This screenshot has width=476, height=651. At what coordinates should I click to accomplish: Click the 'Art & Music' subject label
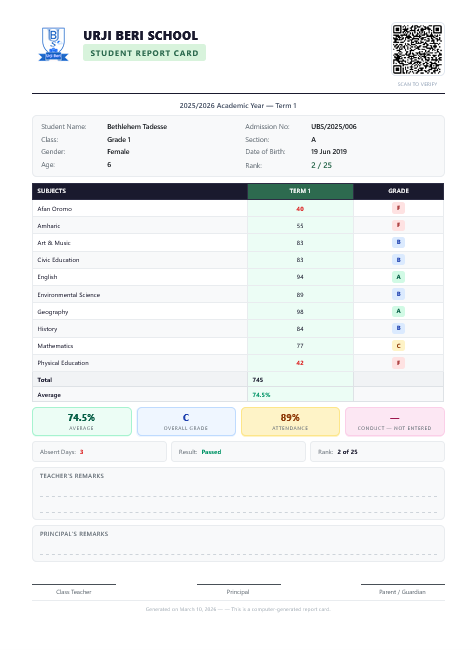pos(54,243)
